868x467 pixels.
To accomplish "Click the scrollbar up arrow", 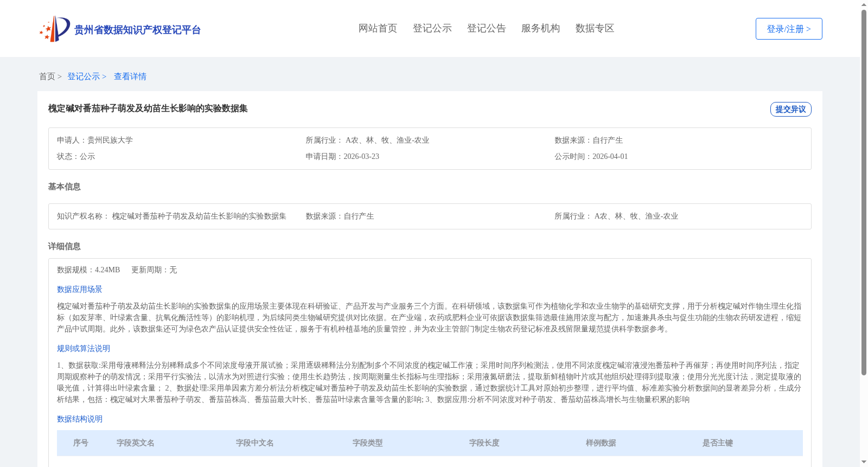I will pos(864,4).
